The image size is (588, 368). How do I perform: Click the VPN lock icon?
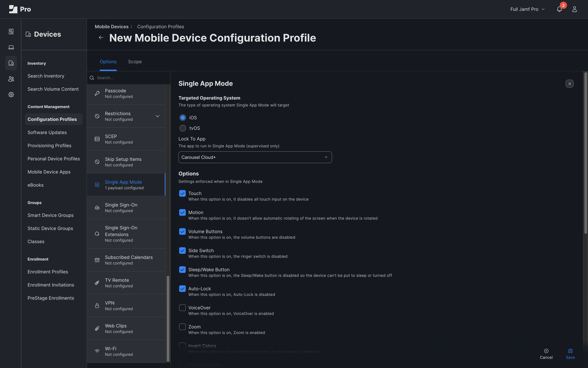[97, 306]
